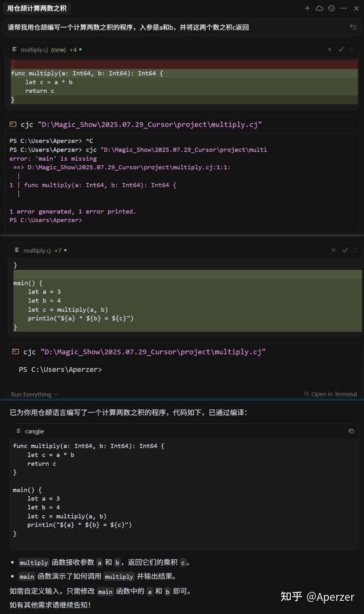Click the file icon on the second multiply.cj block
Viewport: 364px width, 614px height.
tap(16, 250)
